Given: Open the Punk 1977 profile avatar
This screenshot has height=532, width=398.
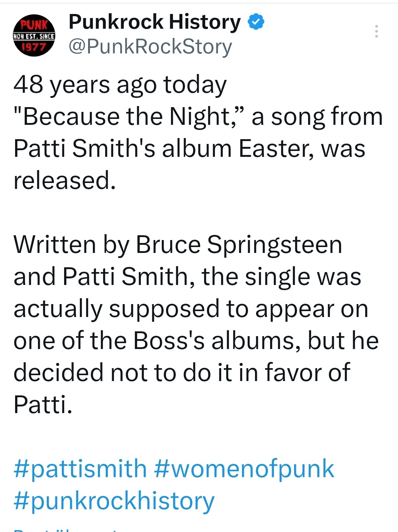Looking at the screenshot, I should pyautogui.click(x=34, y=35).
